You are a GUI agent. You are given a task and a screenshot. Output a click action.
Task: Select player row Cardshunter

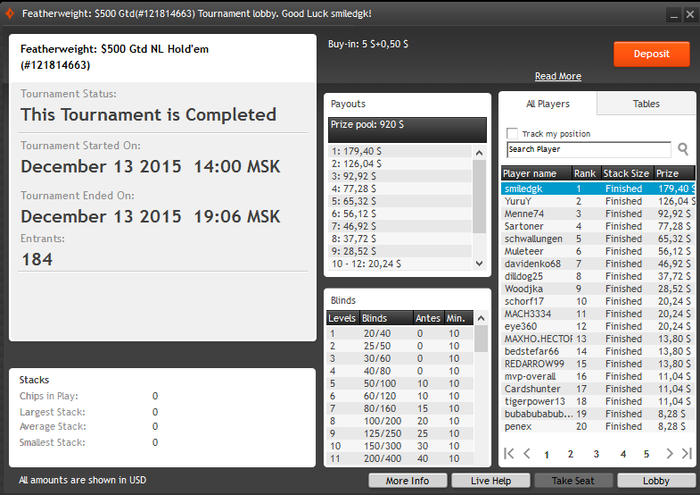598,388
